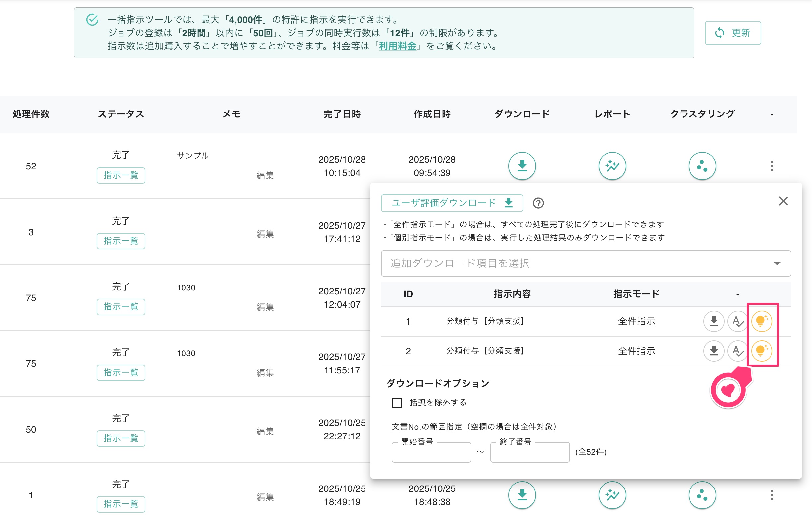Focus the 終了番号 input field
This screenshot has height=525, width=812.
[x=530, y=452]
